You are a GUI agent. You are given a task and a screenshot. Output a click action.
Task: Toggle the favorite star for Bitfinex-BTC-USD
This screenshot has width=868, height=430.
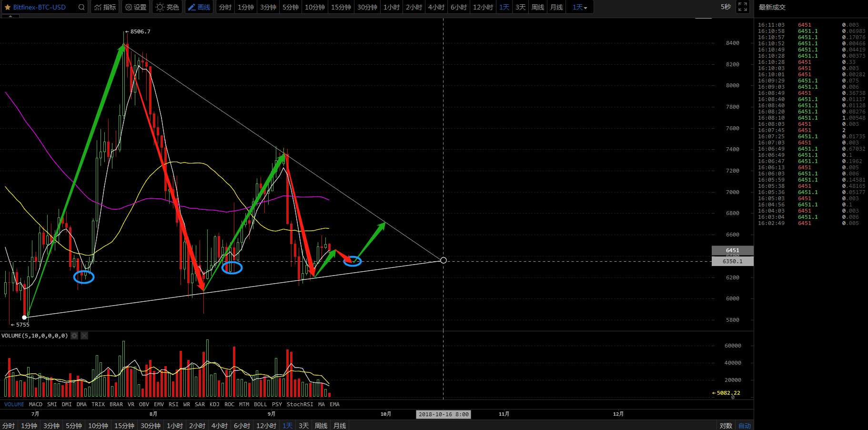[7, 7]
